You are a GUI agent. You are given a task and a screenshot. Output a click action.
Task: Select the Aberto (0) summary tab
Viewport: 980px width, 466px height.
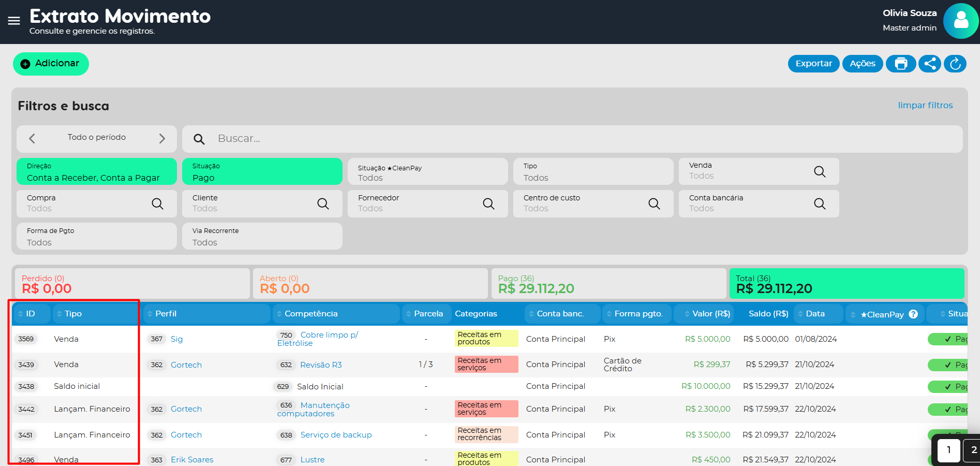click(x=370, y=284)
